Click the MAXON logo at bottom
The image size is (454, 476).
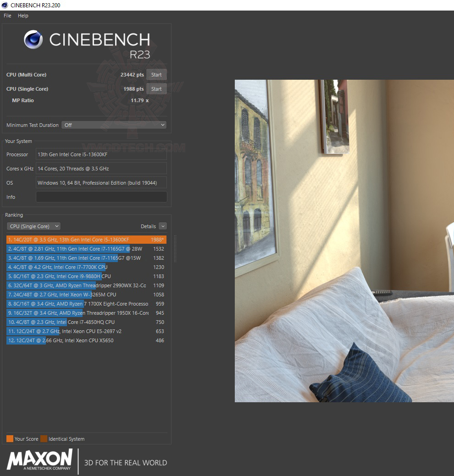click(39, 460)
